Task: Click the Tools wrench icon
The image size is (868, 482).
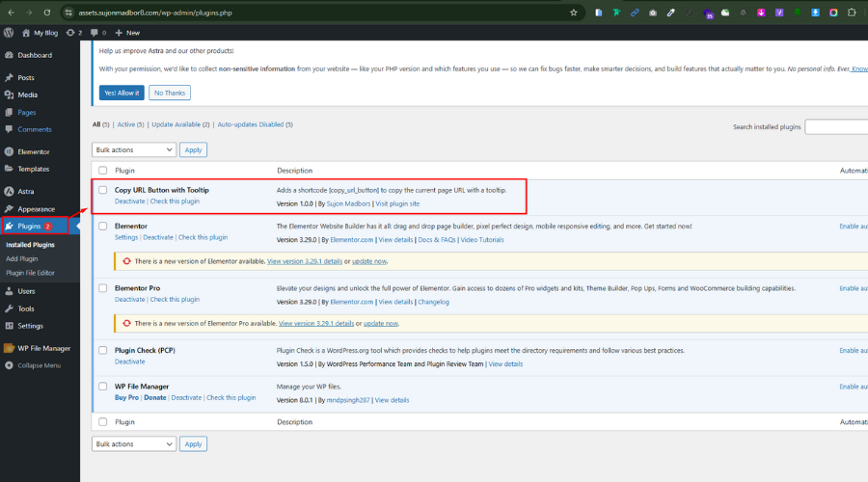Action: pyautogui.click(x=9, y=308)
